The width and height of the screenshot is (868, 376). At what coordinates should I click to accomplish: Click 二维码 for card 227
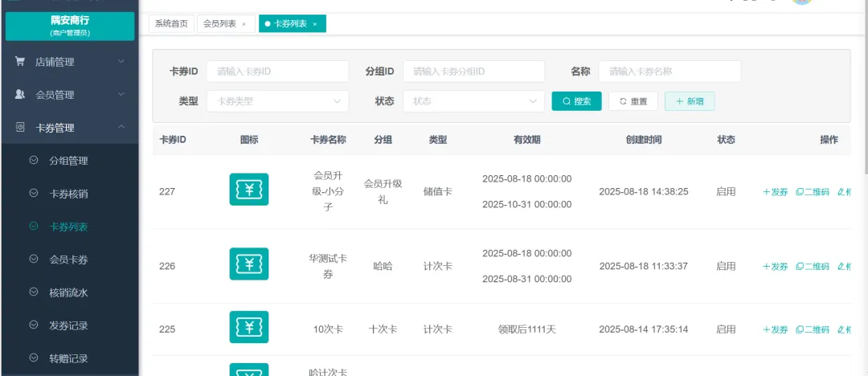click(813, 192)
